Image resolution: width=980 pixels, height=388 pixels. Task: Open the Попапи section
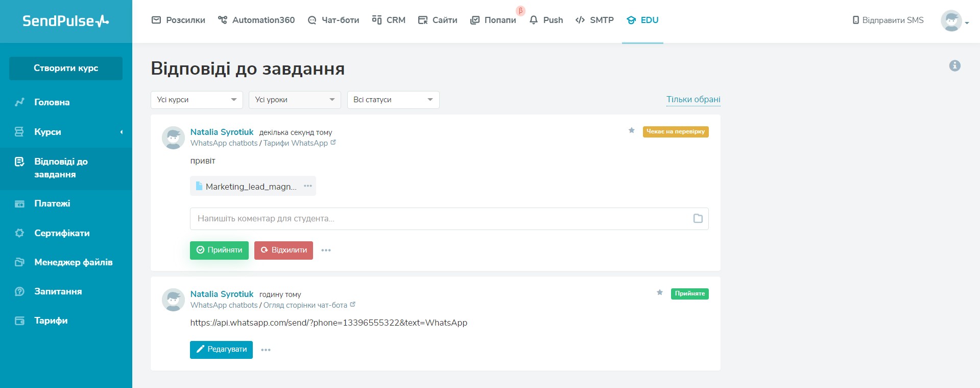point(493,20)
